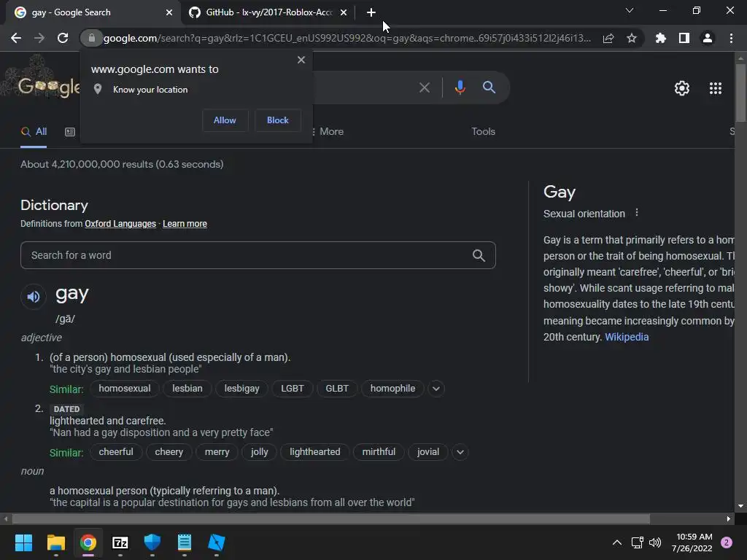Open site info via the lock icon
This screenshot has width=747, height=560.
91,38
